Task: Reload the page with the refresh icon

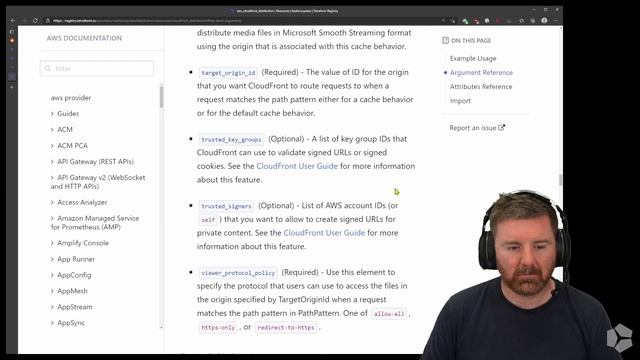Action: tap(36, 20)
